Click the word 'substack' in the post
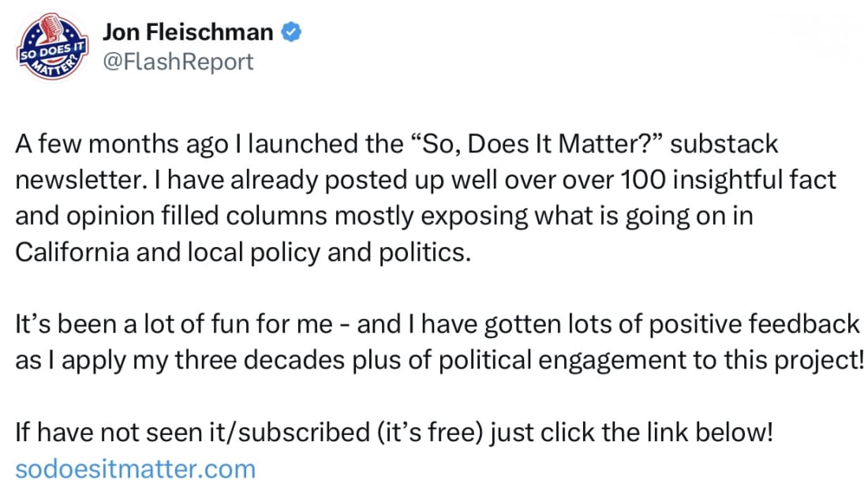Viewport: 868px width, 487px height. 724,144
